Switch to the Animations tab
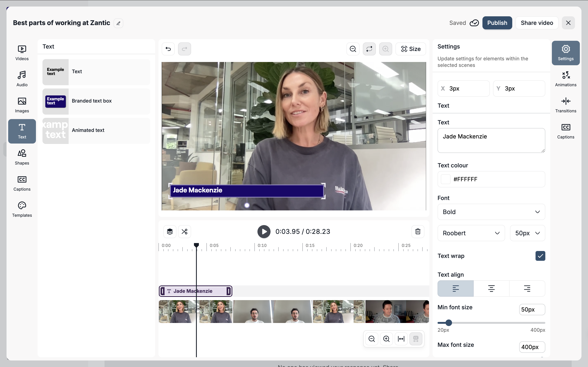The width and height of the screenshot is (588, 367). coord(565,79)
